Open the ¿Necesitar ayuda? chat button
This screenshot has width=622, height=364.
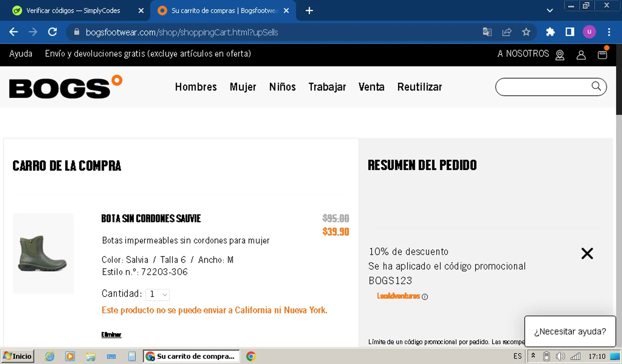(570, 331)
